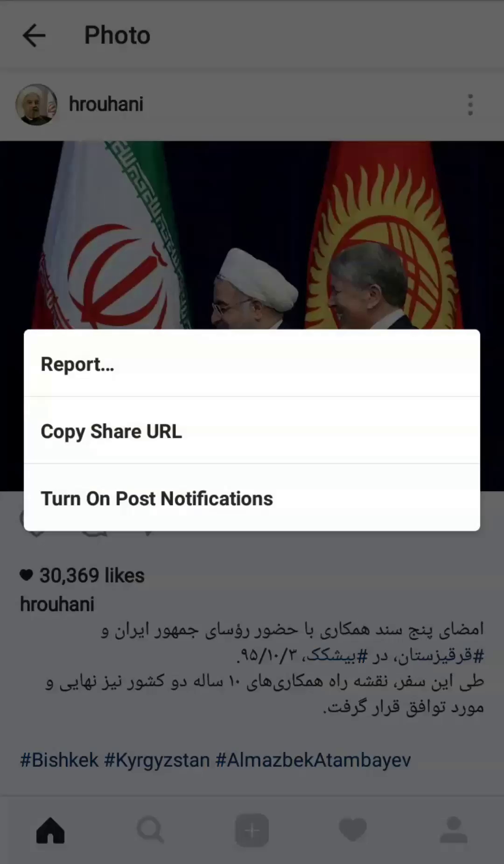Choose Copy Share URL option
504x864 pixels.
[x=252, y=430]
